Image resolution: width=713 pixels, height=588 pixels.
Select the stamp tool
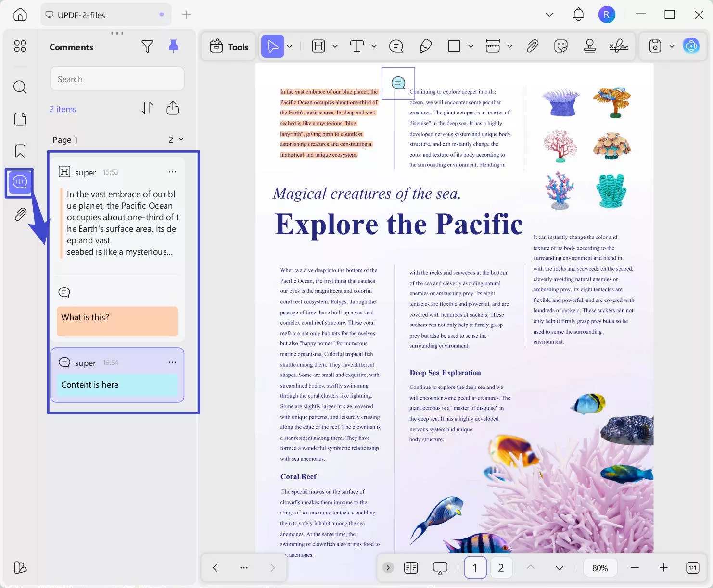pyautogui.click(x=589, y=46)
